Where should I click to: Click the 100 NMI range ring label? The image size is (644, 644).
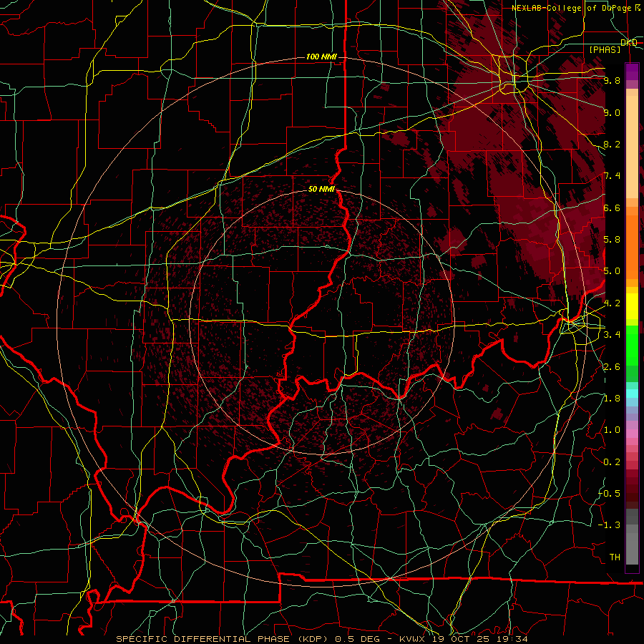click(321, 57)
